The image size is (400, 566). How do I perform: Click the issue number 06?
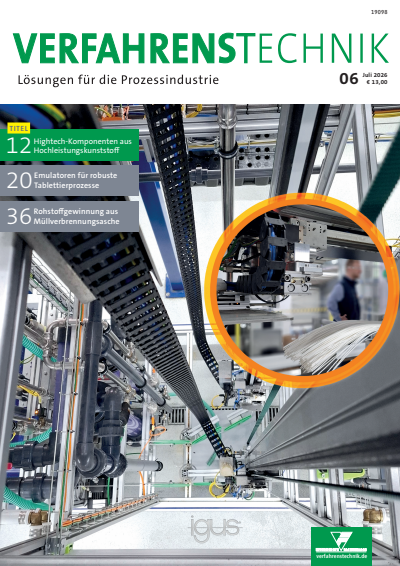348,79
